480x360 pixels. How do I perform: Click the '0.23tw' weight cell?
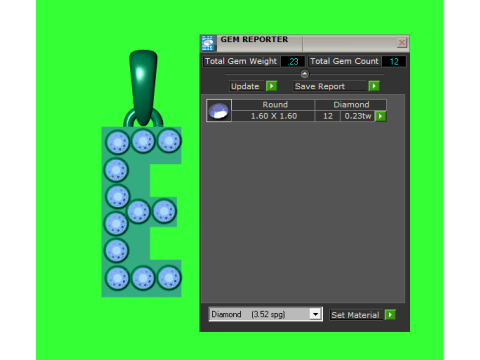point(358,116)
